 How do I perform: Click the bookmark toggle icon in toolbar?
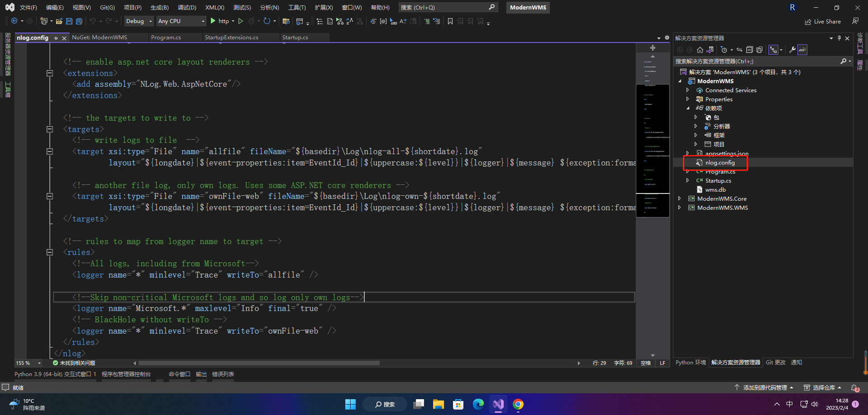tap(450, 21)
